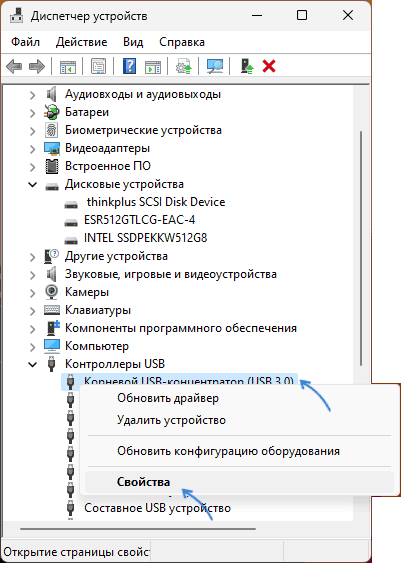401x563 pixels.
Task: Expand the Камеры node chevron
Action: click(x=33, y=293)
